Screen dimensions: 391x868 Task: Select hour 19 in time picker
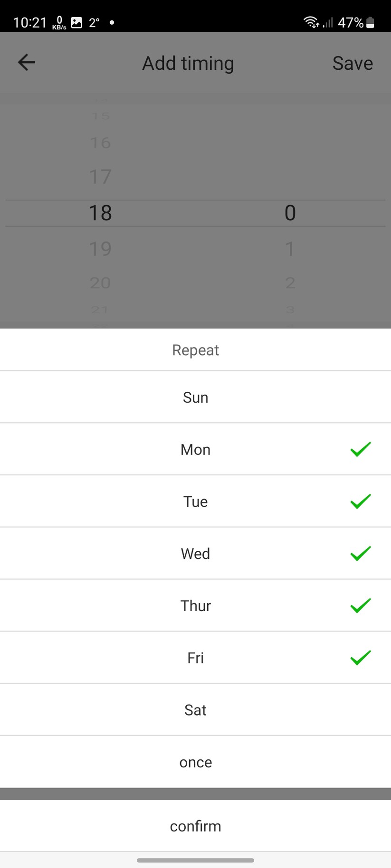100,249
